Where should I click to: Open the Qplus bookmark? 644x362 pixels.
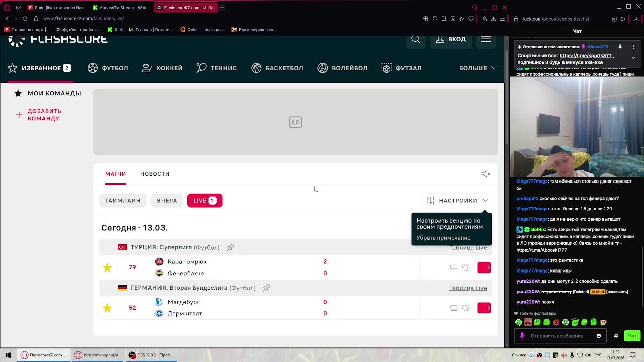coord(202,30)
